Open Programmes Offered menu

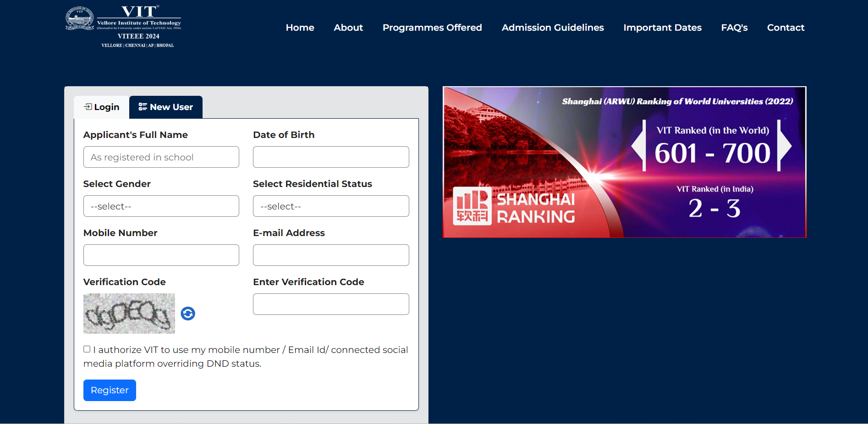[x=432, y=28]
